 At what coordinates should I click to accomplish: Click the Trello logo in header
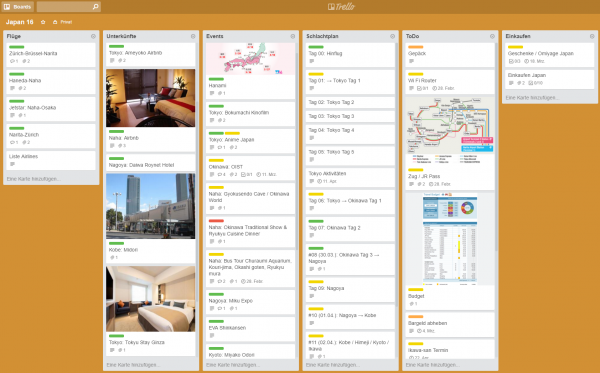pos(341,7)
